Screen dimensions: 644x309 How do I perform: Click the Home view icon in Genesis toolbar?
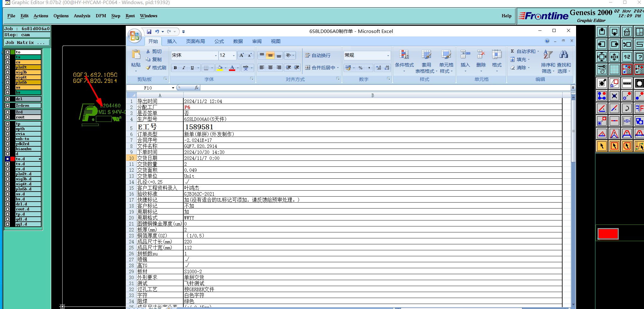tap(627, 32)
